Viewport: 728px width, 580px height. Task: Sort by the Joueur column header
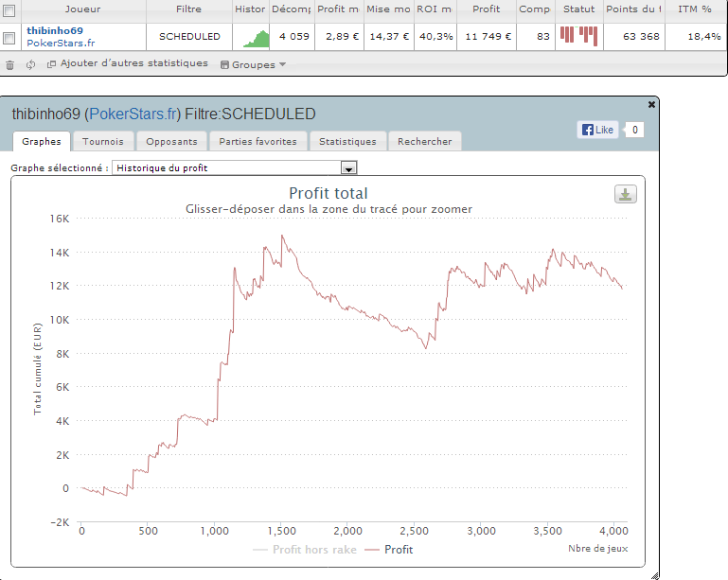pos(82,9)
